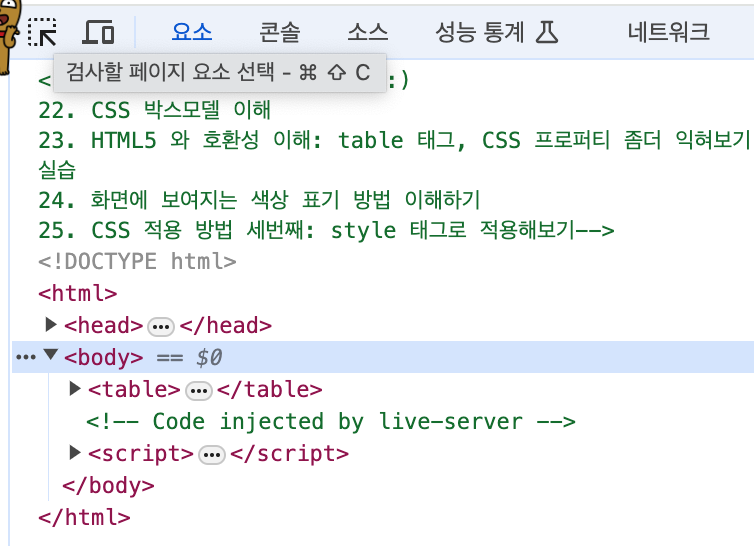Open the actions menu dots beside body row
This screenshot has height=546, width=754.
26,357
